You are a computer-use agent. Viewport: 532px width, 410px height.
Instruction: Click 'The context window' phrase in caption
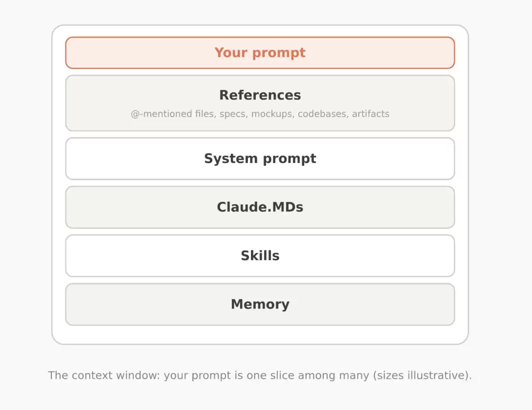click(103, 375)
